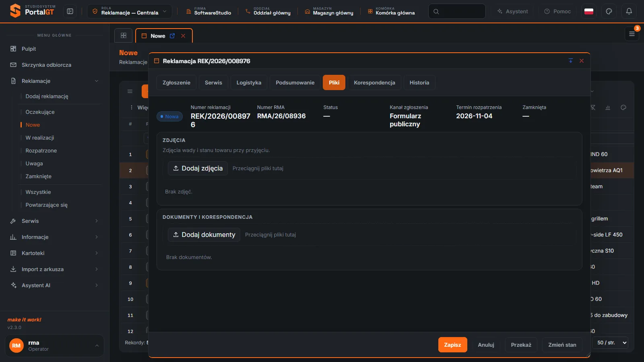644x362 pixels.
Task: Open Nowe tab in new window
Action: point(172,36)
